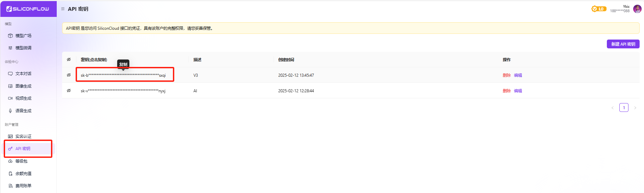
Task: Click 新建 API 密钥 button
Action: pos(623,44)
